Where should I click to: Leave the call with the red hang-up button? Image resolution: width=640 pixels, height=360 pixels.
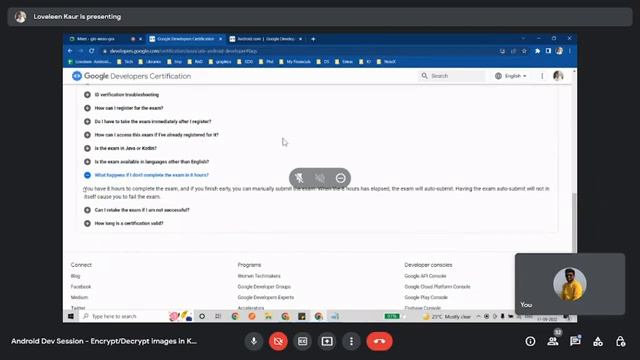pos(380,341)
